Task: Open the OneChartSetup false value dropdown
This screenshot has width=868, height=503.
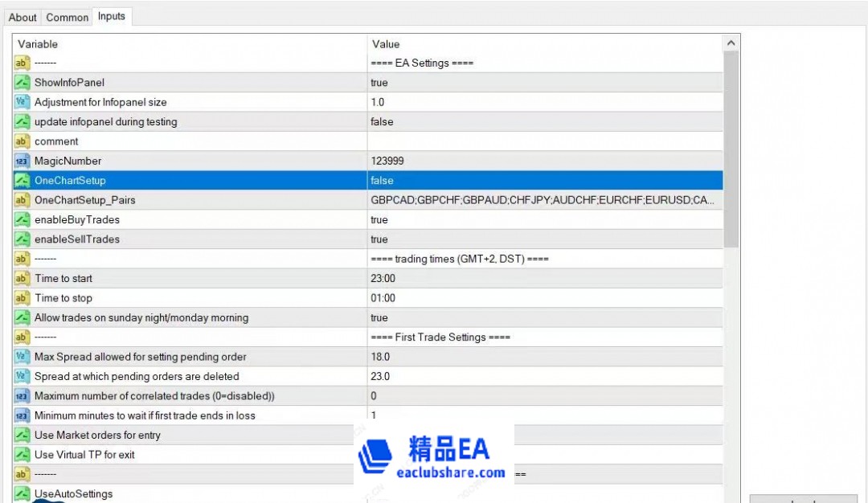Action: 544,181
